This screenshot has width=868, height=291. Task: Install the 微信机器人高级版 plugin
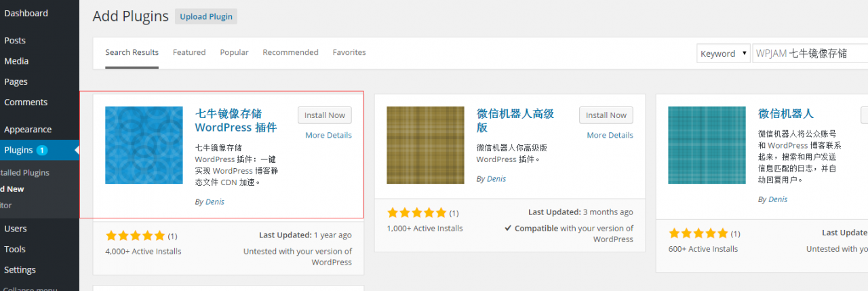606,115
